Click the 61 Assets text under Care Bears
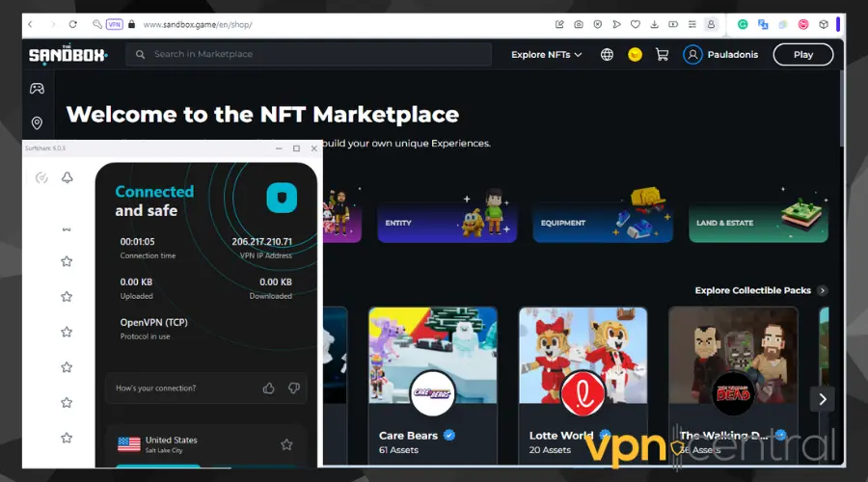The image size is (868, 482). pos(398,450)
